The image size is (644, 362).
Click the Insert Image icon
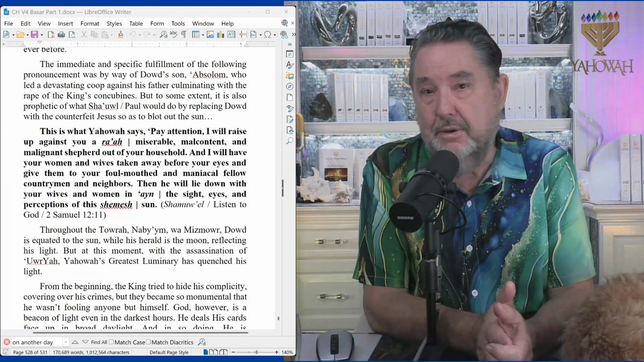pyautogui.click(x=210, y=35)
